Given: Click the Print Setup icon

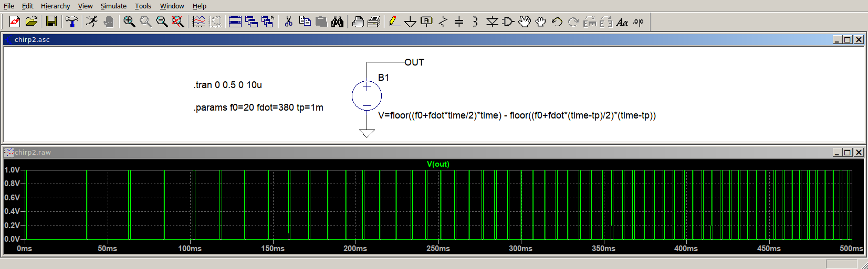Looking at the screenshot, I should (358, 21).
